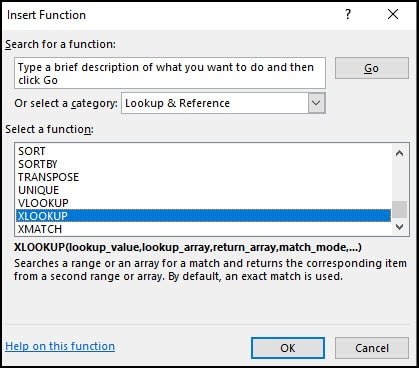This screenshot has height=368, width=419.
Task: Open the category dropdown arrow
Action: pyautogui.click(x=316, y=103)
